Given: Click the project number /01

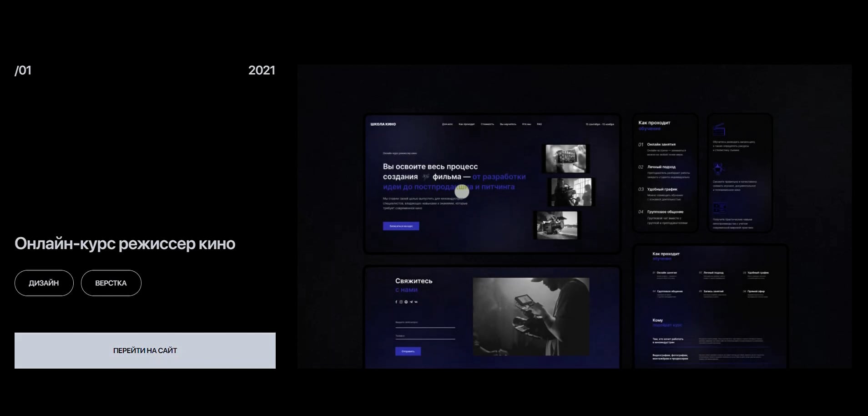Looking at the screenshot, I should pos(23,71).
